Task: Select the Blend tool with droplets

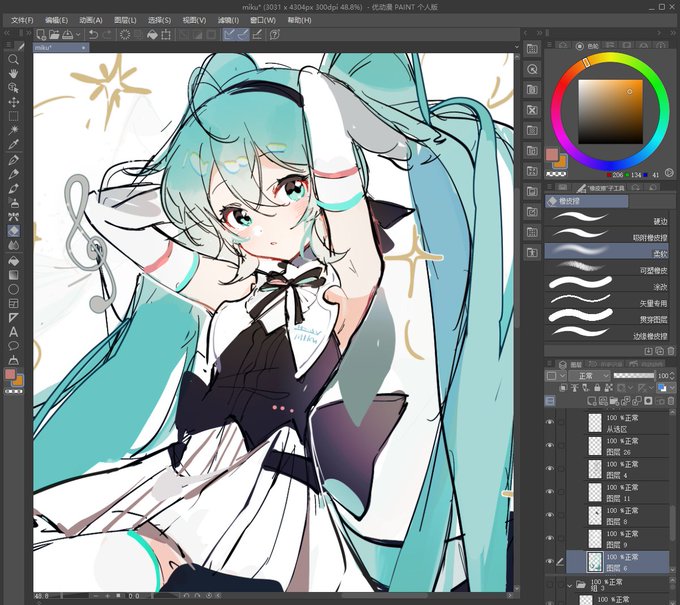Action: [13, 245]
